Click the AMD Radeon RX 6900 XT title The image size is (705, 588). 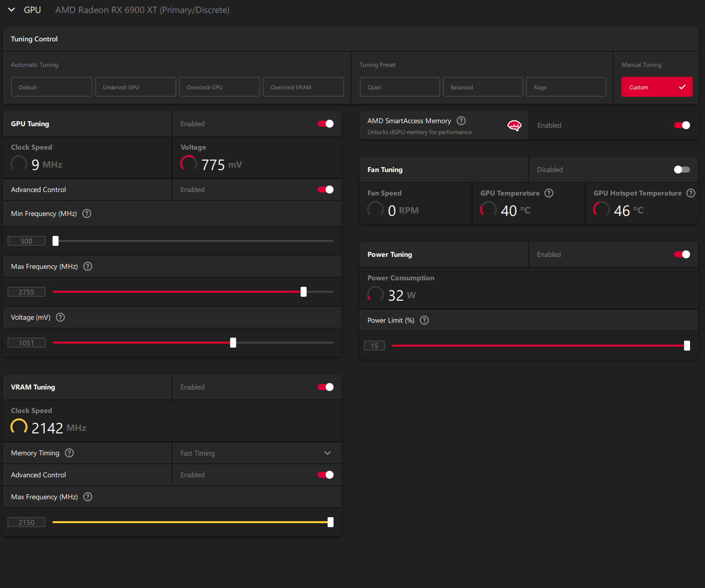[143, 10]
